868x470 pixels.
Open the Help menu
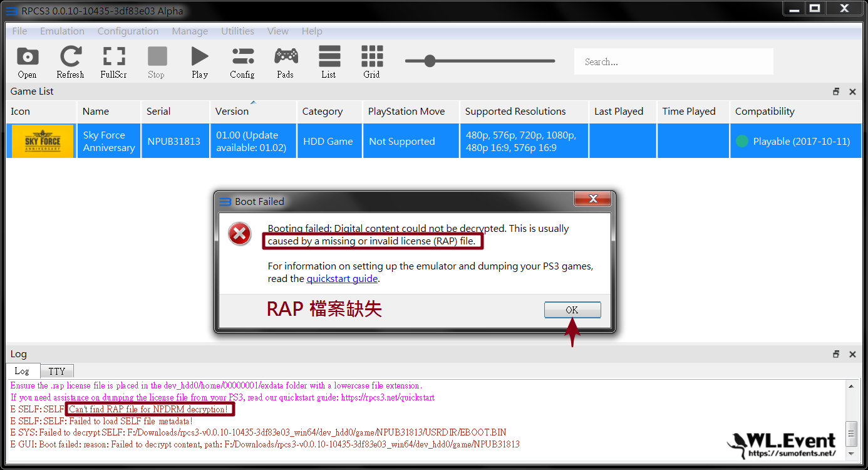(x=312, y=31)
